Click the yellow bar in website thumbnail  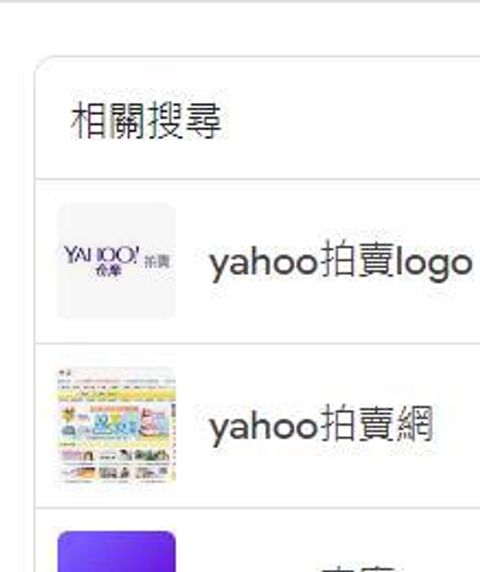point(117,395)
